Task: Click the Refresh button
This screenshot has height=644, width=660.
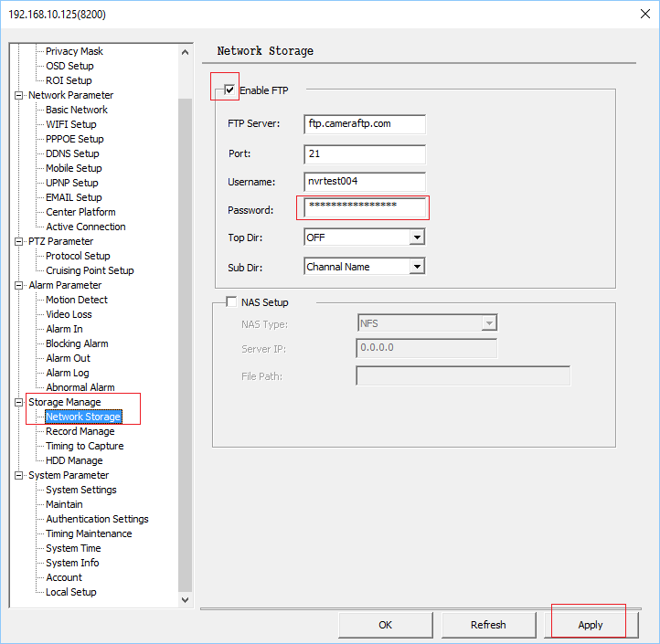Action: click(x=488, y=625)
